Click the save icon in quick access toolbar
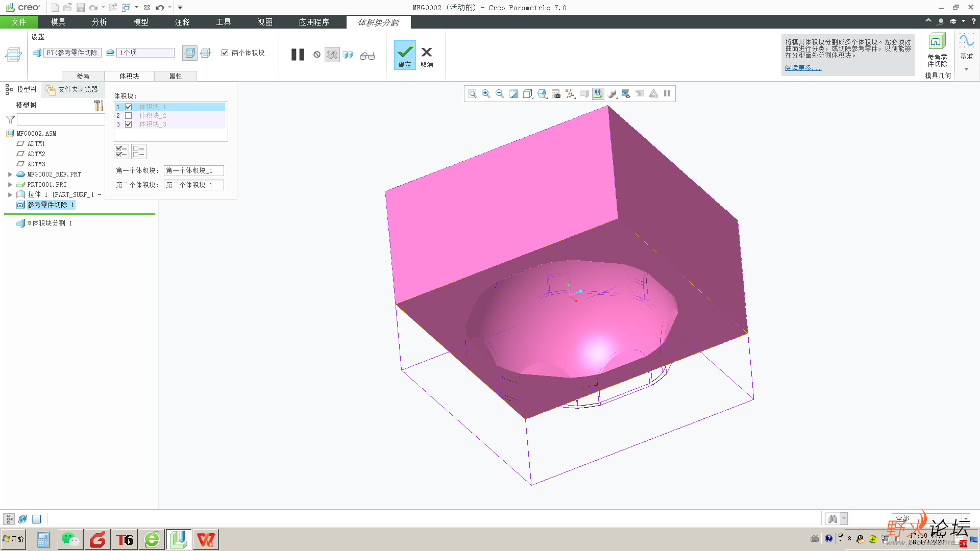 pos(81,8)
